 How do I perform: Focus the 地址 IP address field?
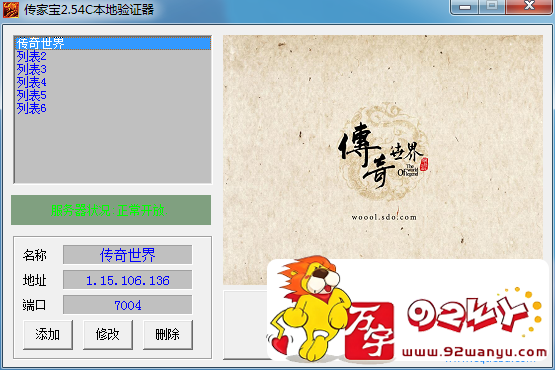(x=127, y=280)
